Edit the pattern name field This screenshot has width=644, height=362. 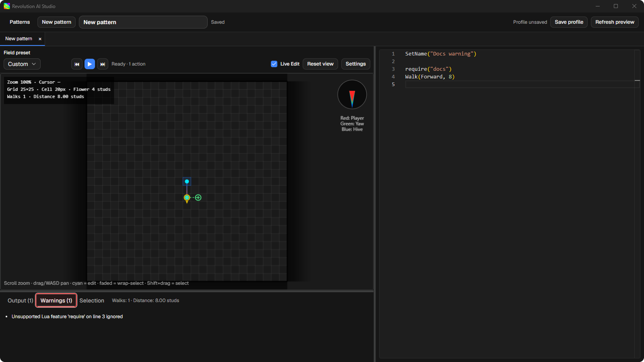click(x=143, y=22)
